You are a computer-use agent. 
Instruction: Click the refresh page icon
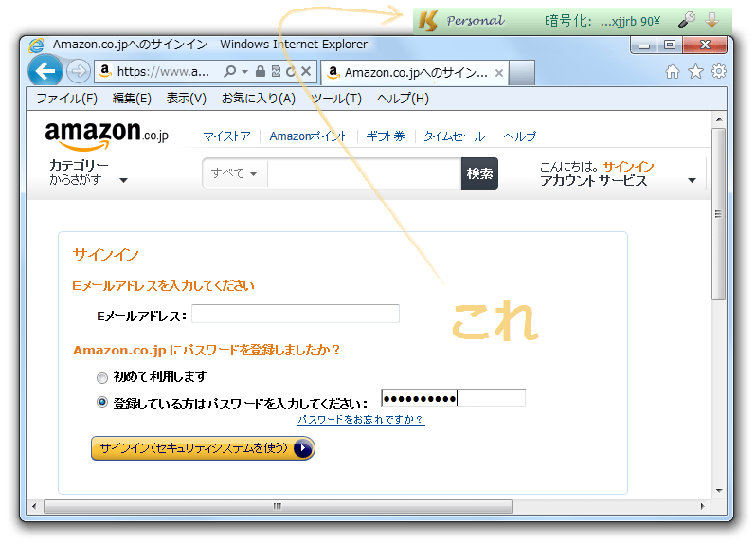pos(290,71)
